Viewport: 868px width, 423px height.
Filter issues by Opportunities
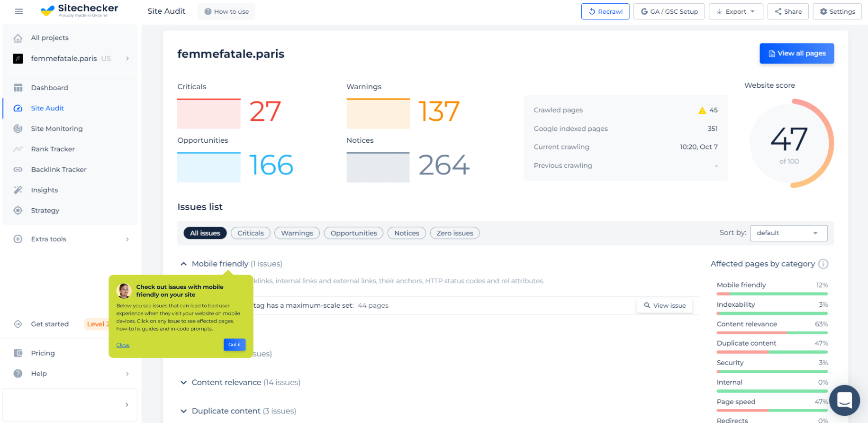[x=353, y=233]
